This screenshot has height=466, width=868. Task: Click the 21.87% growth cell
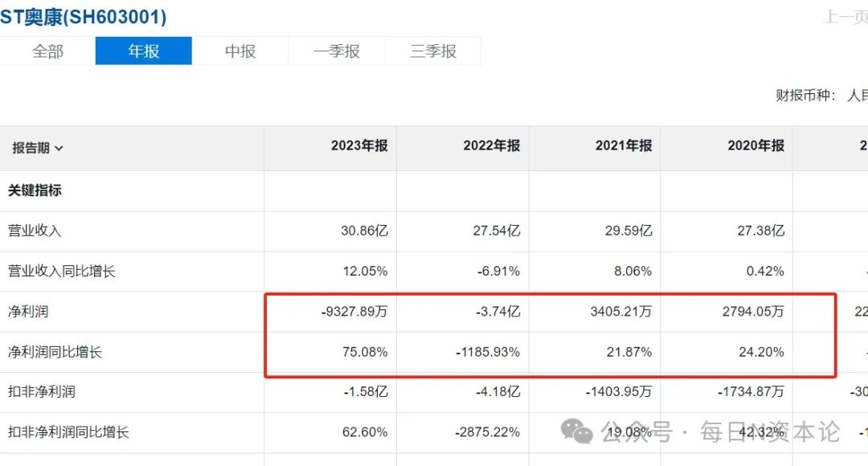(629, 352)
